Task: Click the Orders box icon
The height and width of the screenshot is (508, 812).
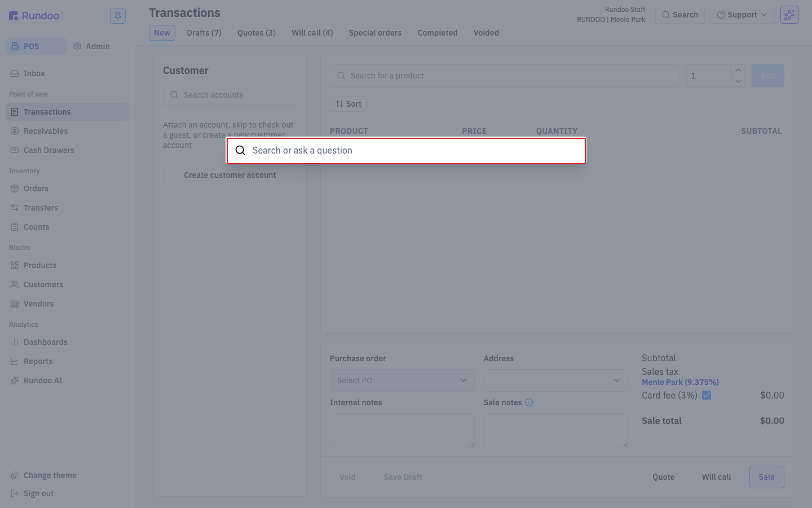Action: tap(15, 189)
